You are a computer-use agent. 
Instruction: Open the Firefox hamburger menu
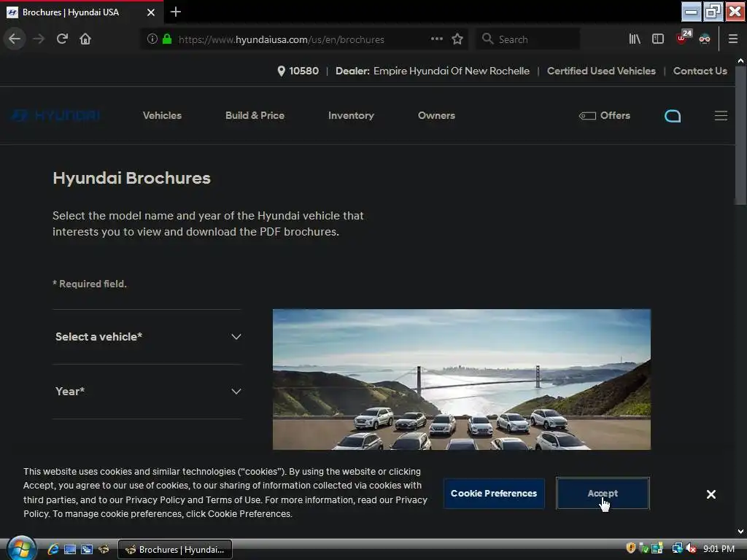click(x=733, y=39)
